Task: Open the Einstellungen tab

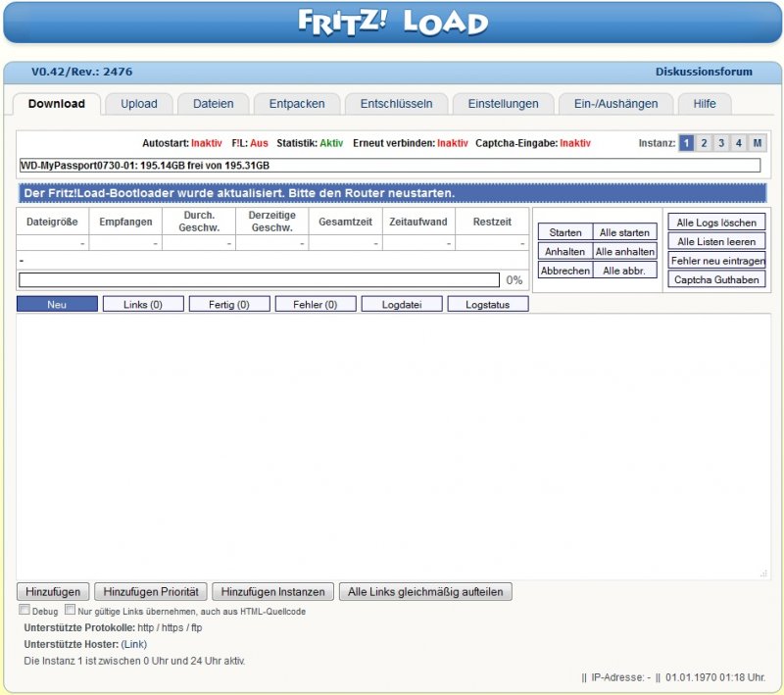Action: (503, 104)
